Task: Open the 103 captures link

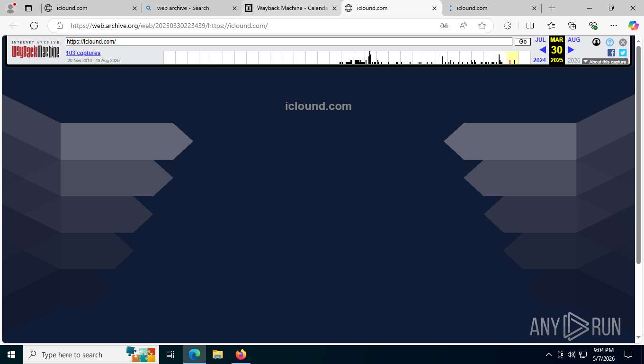Action: (x=83, y=53)
